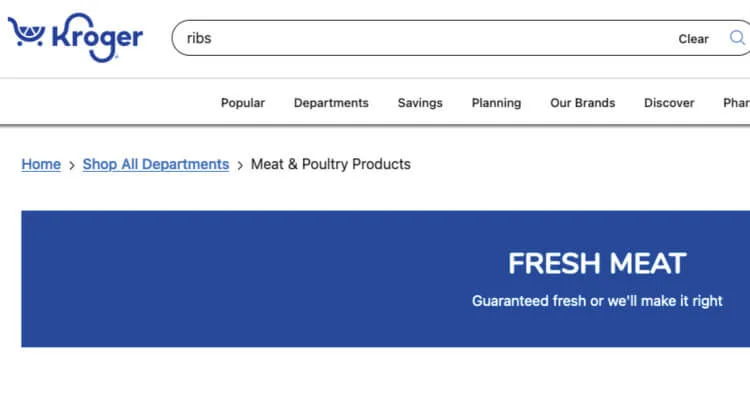The height and width of the screenshot is (395, 750).
Task: Click the Meat & Poultry Products breadcrumb text
Action: click(x=331, y=164)
